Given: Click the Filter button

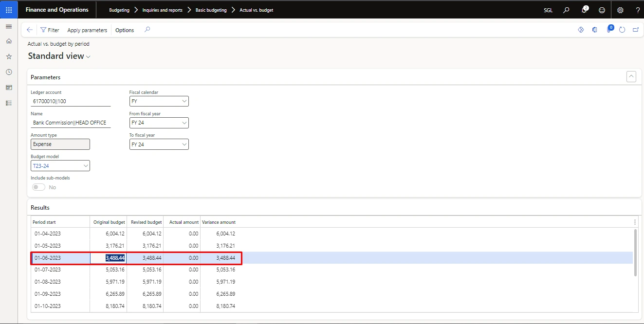Looking at the screenshot, I should (x=50, y=30).
